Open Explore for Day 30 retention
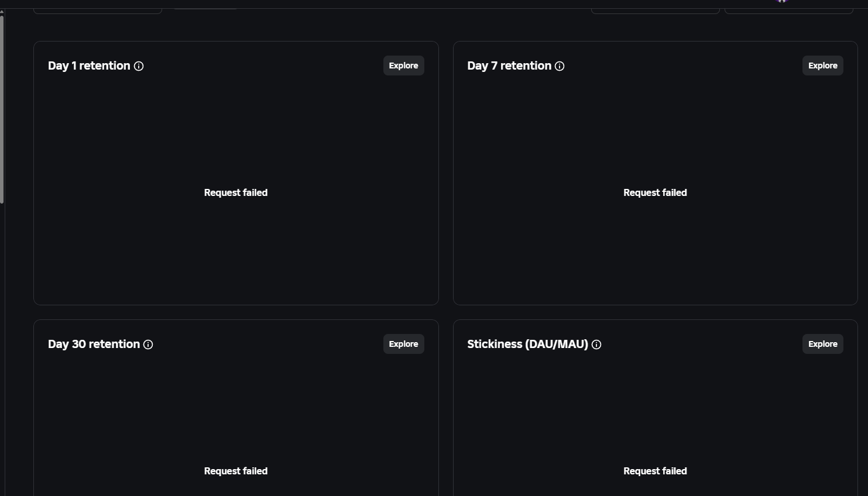 tap(403, 344)
